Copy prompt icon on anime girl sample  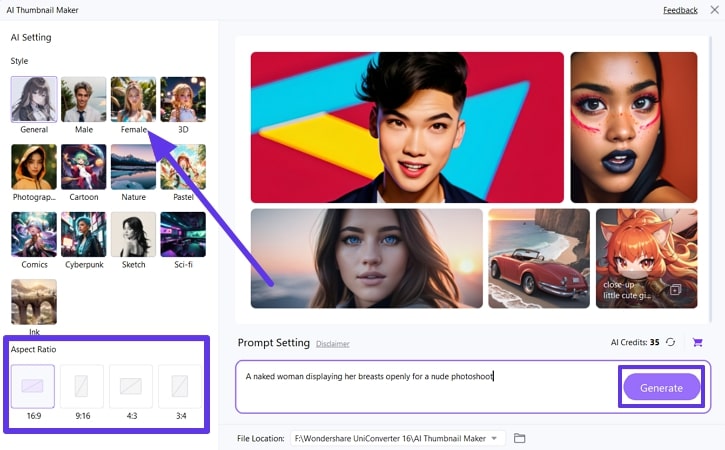(x=675, y=290)
